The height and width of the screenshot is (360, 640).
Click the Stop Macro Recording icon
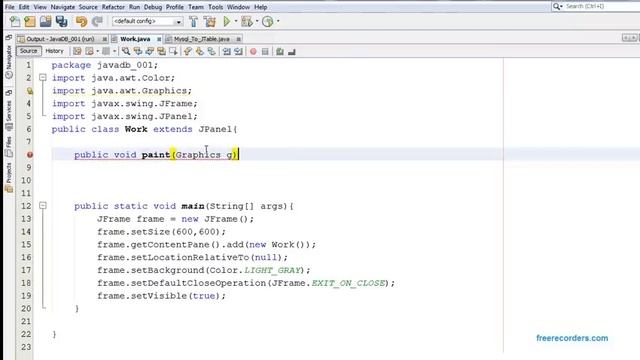pyautogui.click(x=265, y=51)
